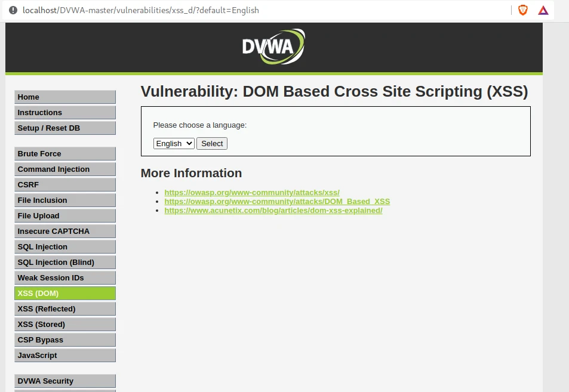Click the Brave Rewards triangle icon

(543, 10)
